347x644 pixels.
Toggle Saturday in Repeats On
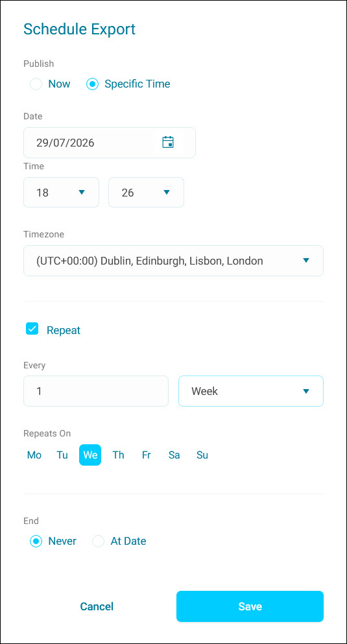point(174,455)
